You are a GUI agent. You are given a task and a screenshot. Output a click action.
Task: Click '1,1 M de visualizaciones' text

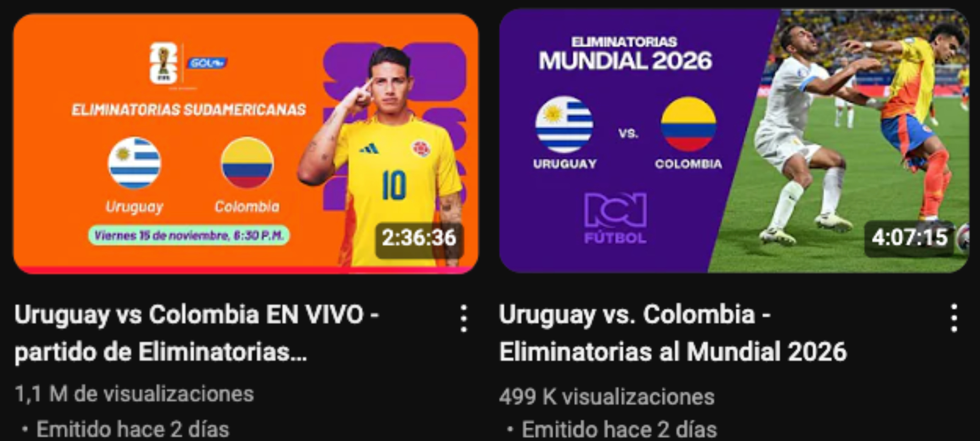point(134,394)
